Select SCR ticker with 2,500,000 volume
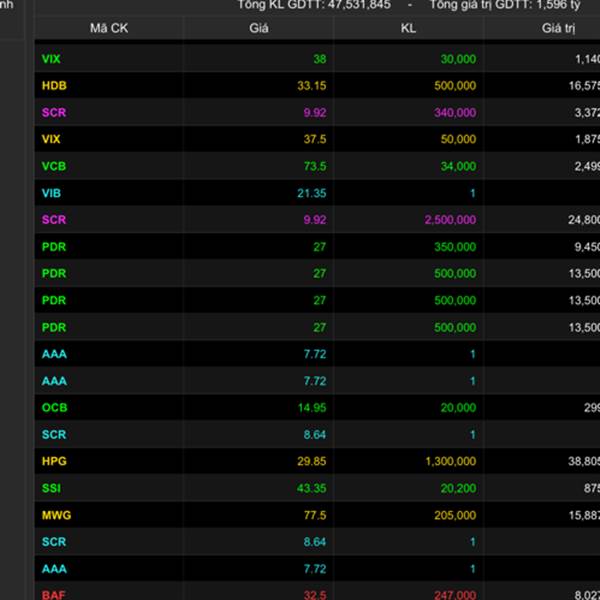 pyautogui.click(x=54, y=220)
